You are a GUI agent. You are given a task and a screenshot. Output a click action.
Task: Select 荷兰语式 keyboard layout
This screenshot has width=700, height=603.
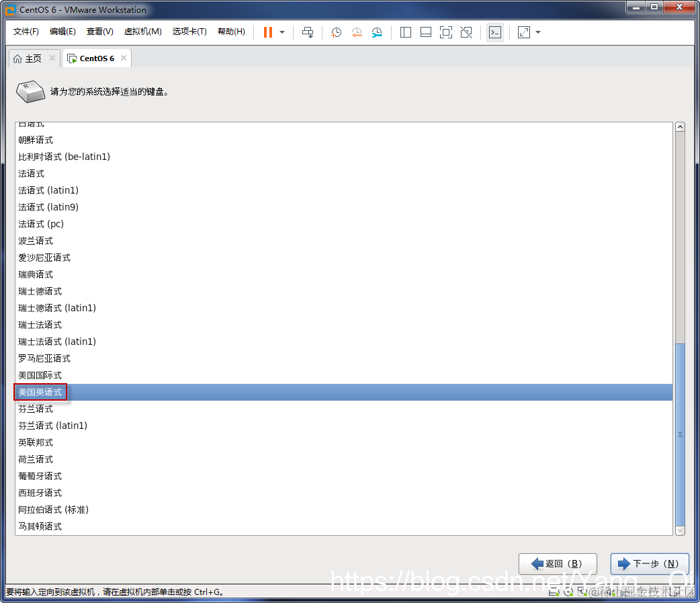[x=344, y=460]
